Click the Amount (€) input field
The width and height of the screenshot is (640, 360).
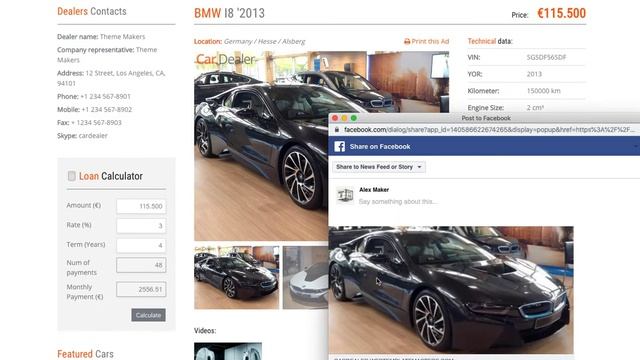click(x=141, y=206)
